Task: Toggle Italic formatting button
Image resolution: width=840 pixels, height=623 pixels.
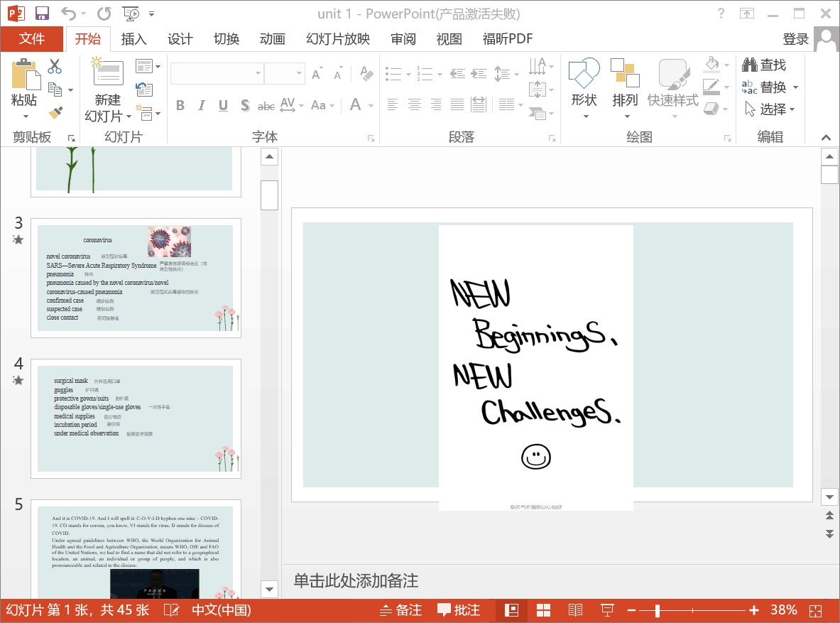Action: tap(202, 106)
